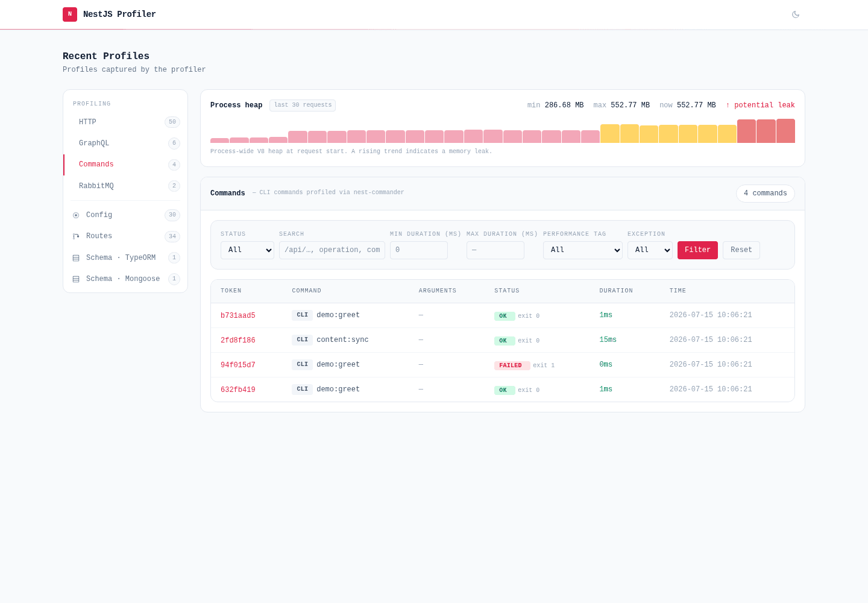Viewport: 868px width, 603px height.
Task: Click the Status column header
Action: coord(507,291)
